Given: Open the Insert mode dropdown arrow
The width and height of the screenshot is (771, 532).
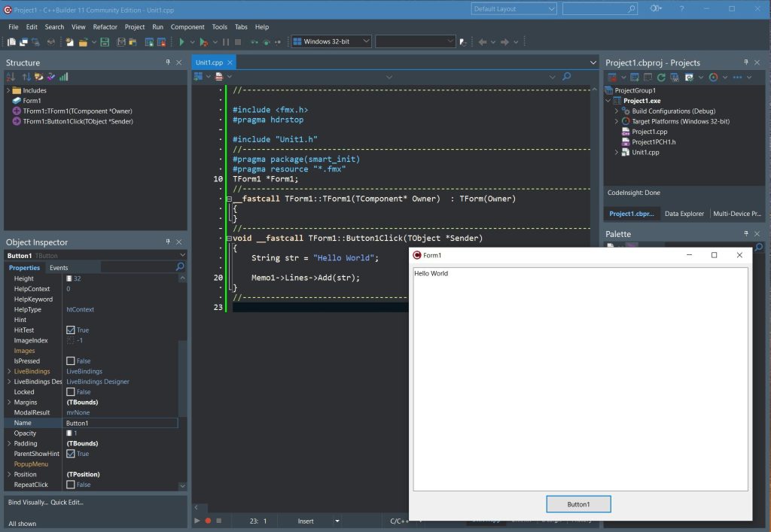Looking at the screenshot, I should coord(337,521).
